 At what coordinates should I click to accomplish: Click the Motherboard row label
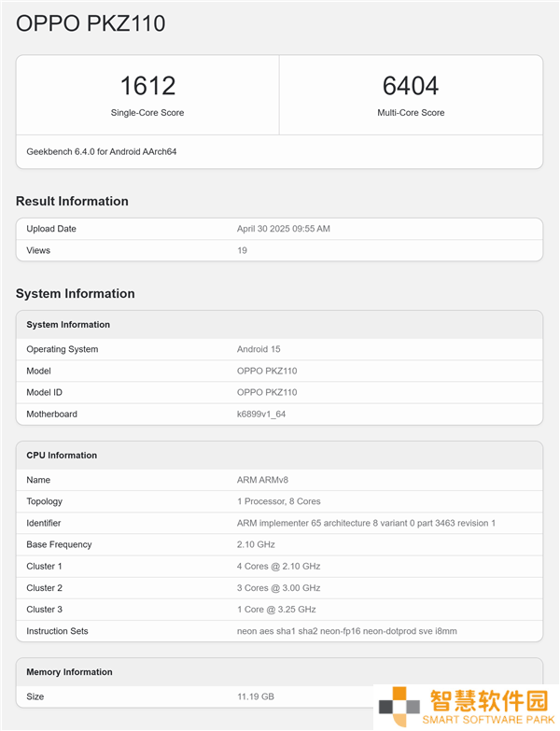pyautogui.click(x=51, y=414)
